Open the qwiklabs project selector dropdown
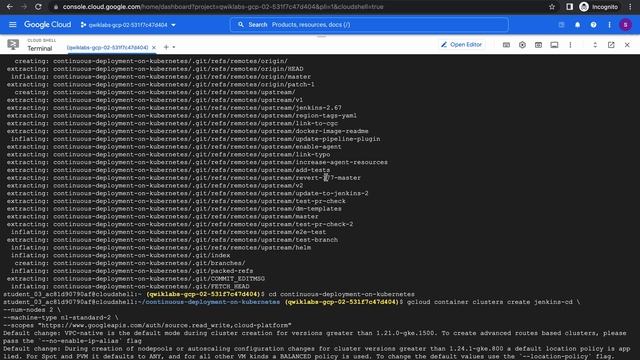Viewport: 640px width, 360px height. [128, 25]
